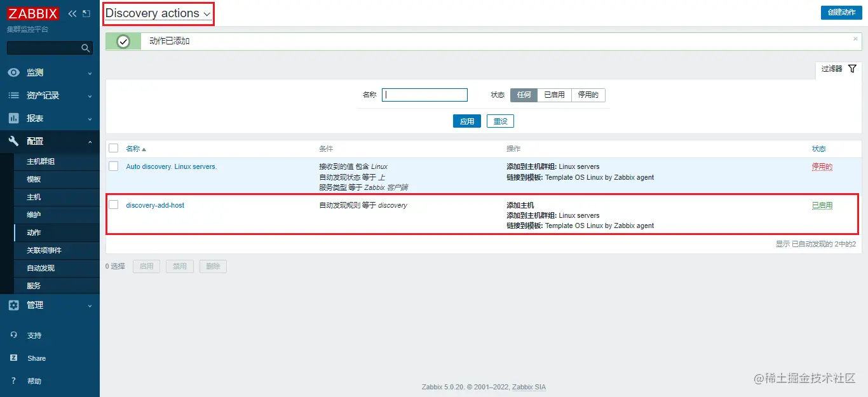868x397 pixels.
Task: Close the 动作已添加 message
Action: click(x=855, y=39)
